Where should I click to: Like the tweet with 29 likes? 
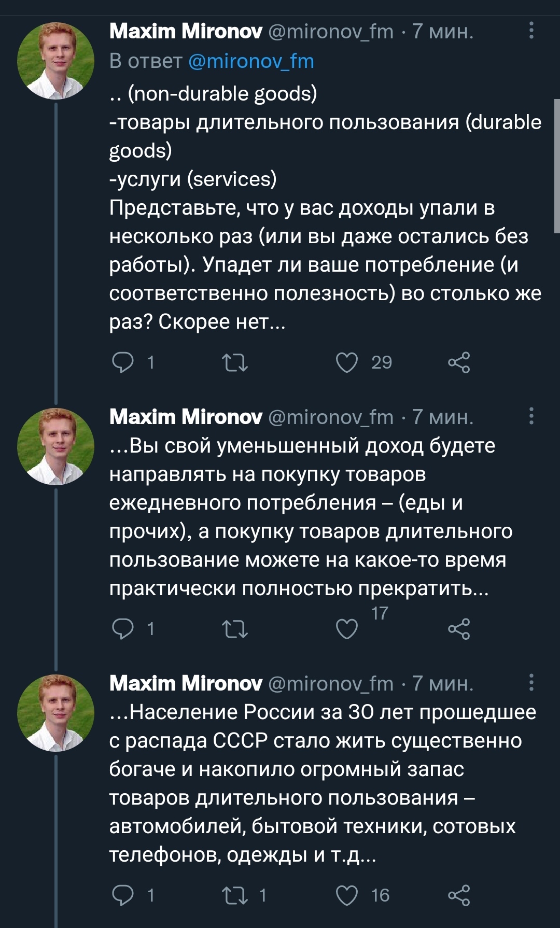347,362
